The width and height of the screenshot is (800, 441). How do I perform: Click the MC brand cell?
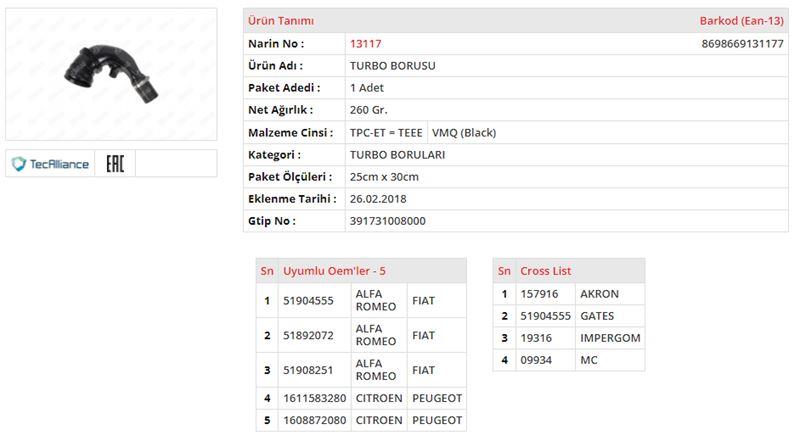588,360
